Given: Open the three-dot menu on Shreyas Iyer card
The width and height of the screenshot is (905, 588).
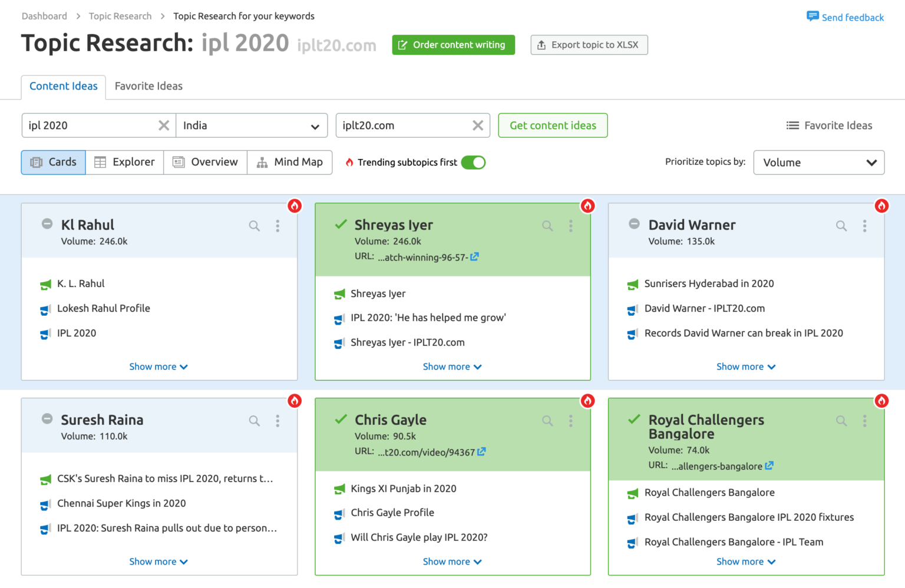Looking at the screenshot, I should tap(570, 226).
